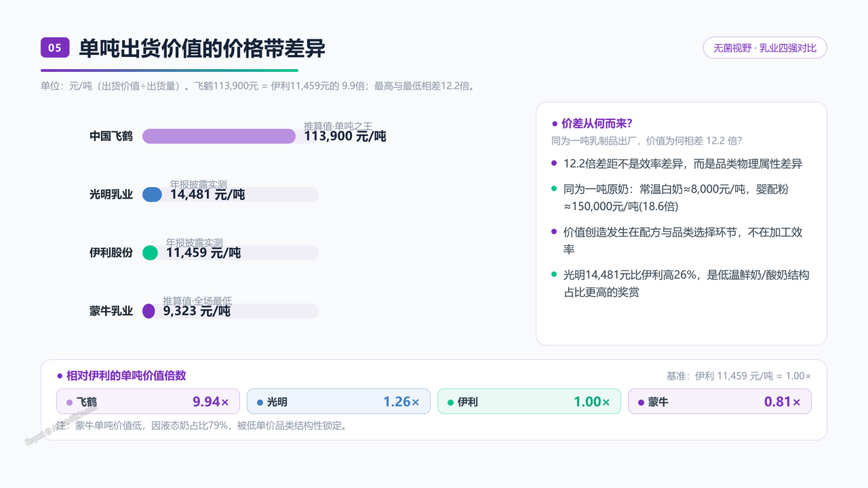Click the annotation 推算值·全场最低

[x=197, y=301]
